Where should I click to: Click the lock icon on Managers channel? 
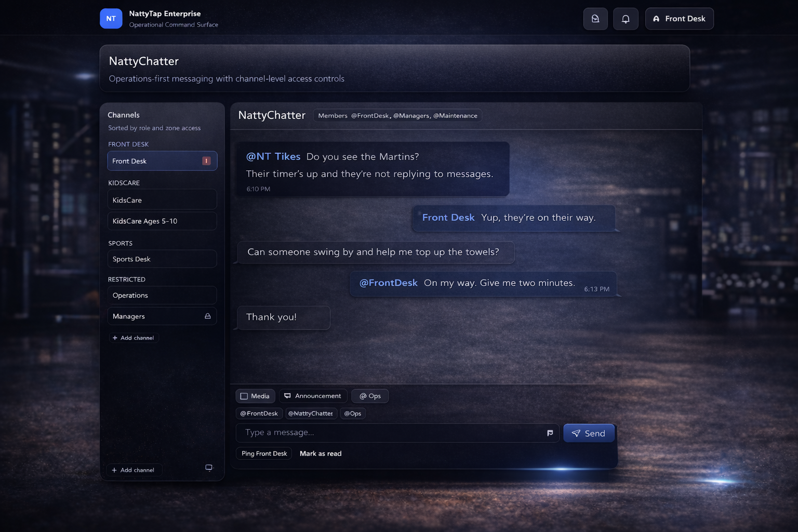pos(208,316)
